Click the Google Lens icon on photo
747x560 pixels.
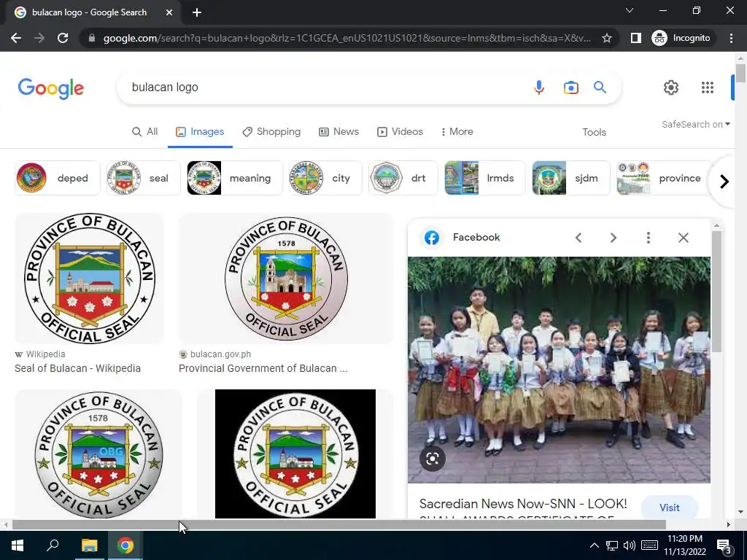(x=433, y=459)
